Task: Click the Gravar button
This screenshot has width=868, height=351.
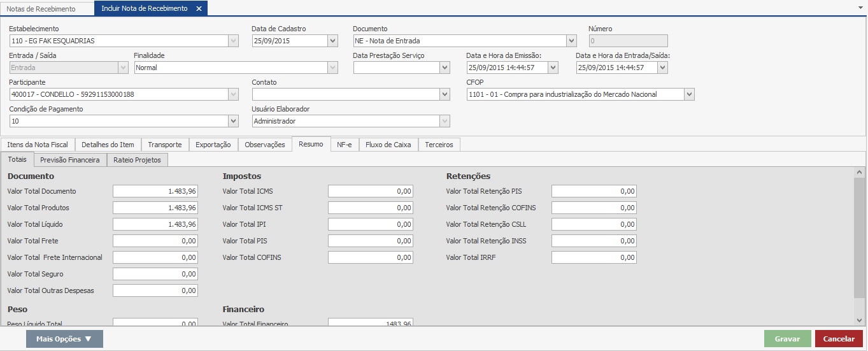Action: (787, 339)
